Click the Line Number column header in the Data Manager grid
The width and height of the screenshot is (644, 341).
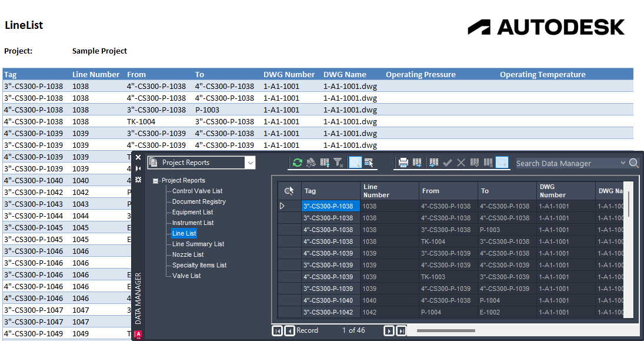390,191
